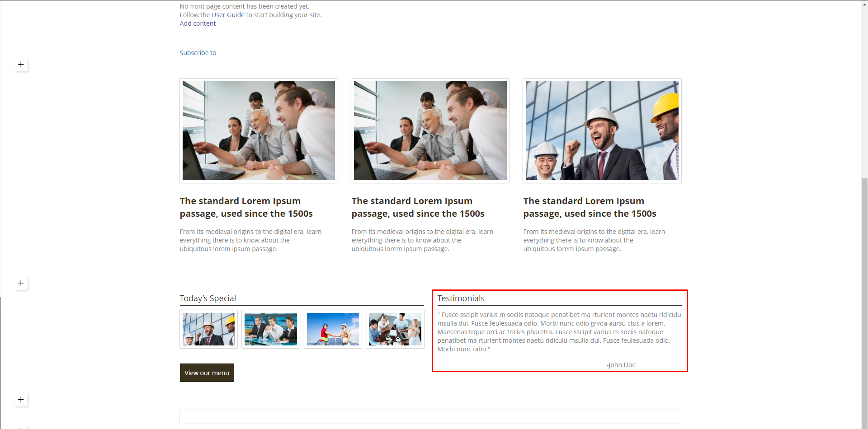
Task: Click second card's Lorem Ipsum heading
Action: (x=418, y=207)
